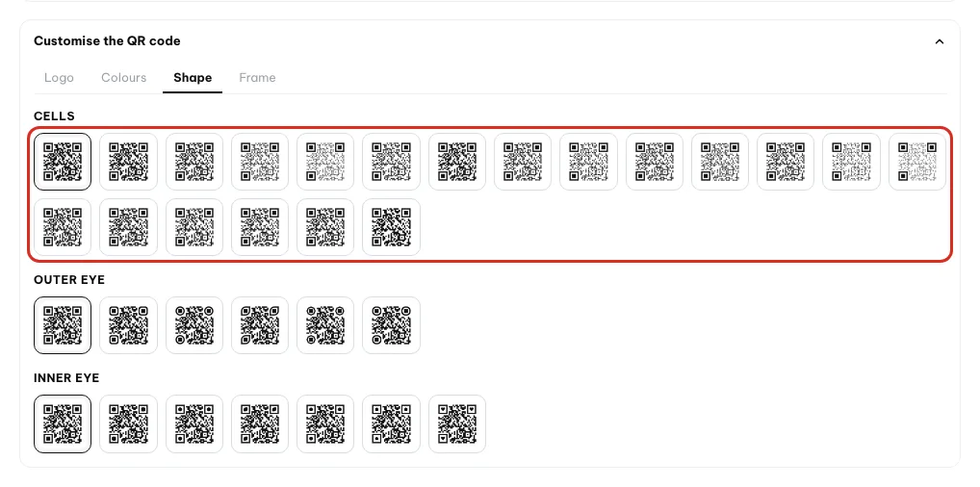Click the CELLS section label
Viewport: 980px width, 487px height.
point(54,116)
